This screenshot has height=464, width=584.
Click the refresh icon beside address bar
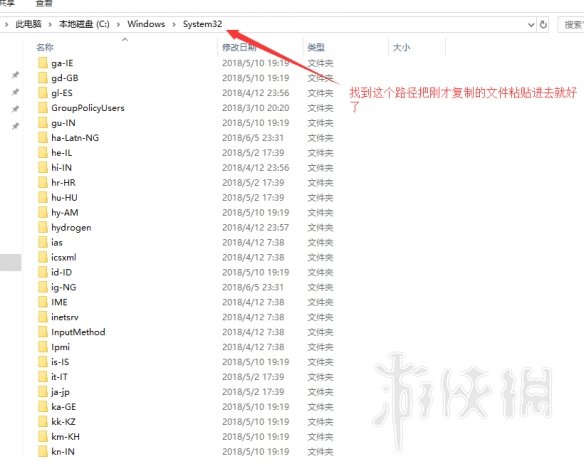pyautogui.click(x=543, y=25)
